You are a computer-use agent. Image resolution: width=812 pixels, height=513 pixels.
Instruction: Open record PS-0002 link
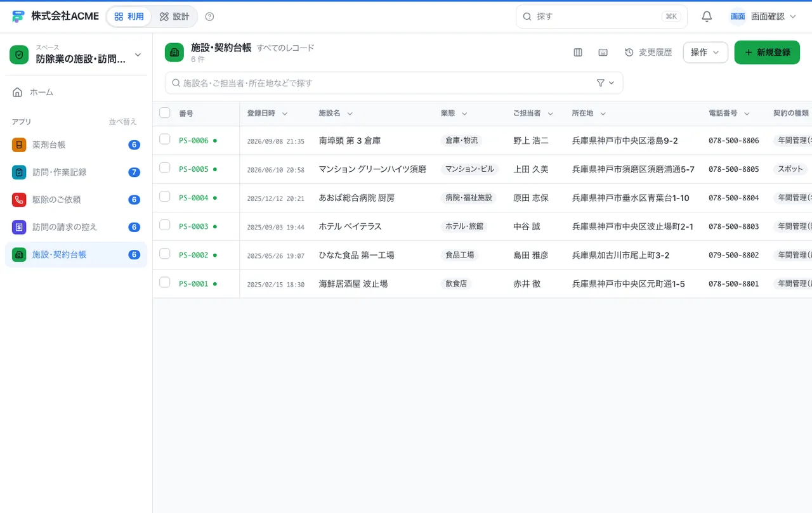193,256
